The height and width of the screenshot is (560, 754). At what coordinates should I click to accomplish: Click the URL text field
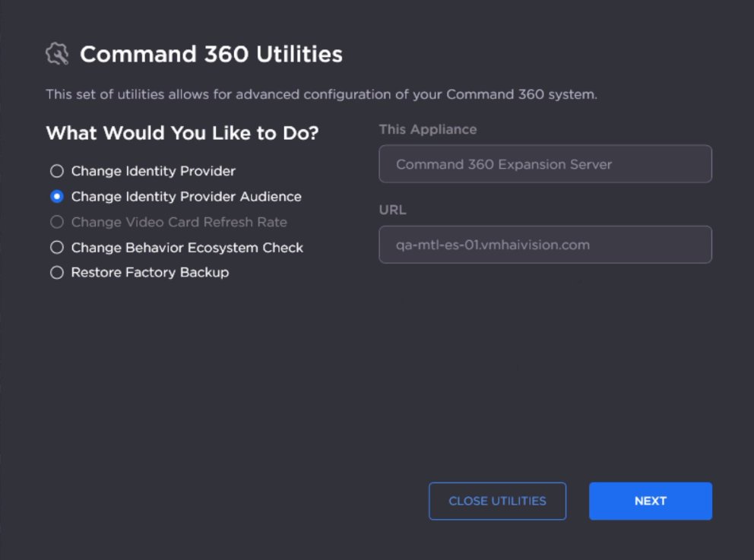tap(545, 244)
